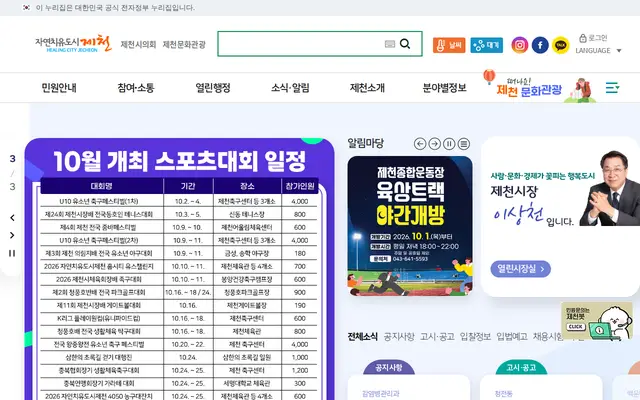Open the 민원안내 menu
This screenshot has height=400, width=640.
coord(59,87)
